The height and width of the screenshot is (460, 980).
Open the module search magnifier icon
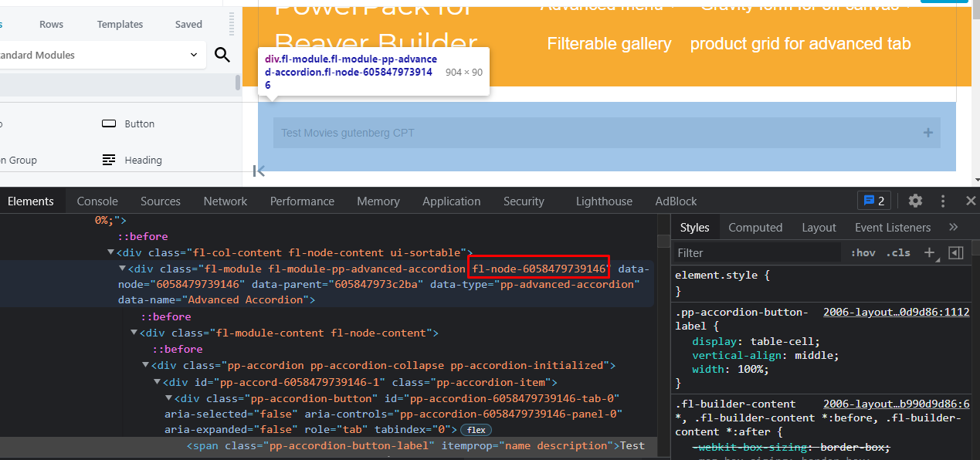[222, 55]
